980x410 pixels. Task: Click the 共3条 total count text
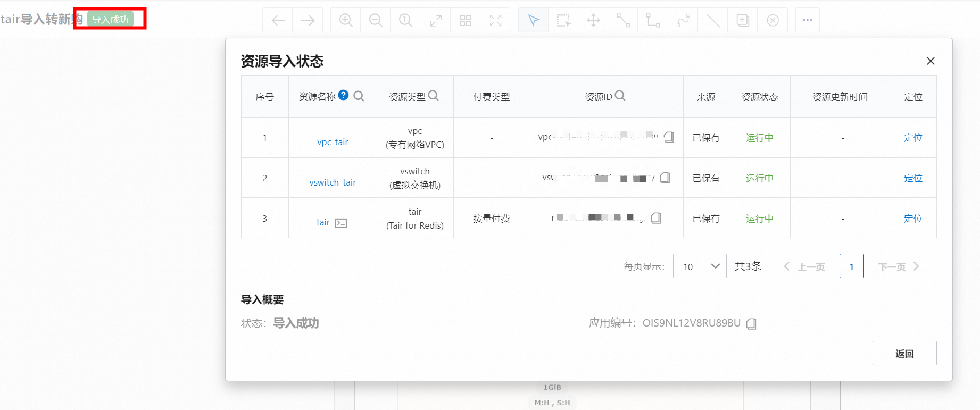[x=748, y=266]
